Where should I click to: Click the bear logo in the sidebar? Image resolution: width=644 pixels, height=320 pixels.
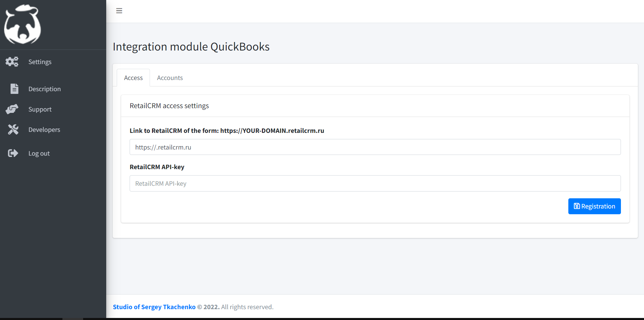tap(22, 24)
